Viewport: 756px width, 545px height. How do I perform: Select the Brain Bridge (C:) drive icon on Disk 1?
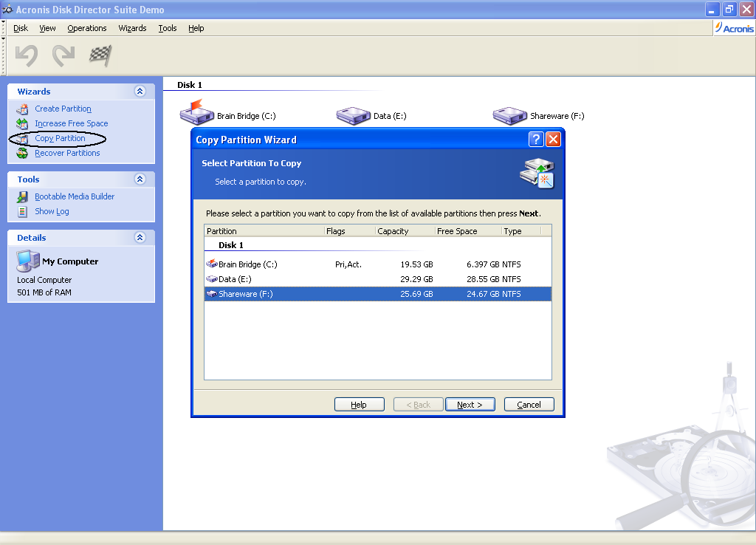196,112
